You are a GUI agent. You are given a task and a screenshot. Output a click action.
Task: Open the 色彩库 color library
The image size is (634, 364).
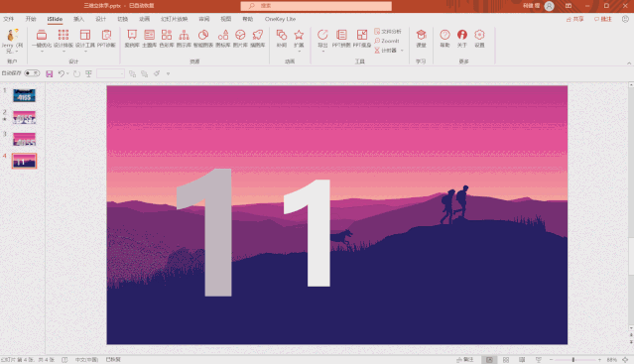click(x=167, y=39)
